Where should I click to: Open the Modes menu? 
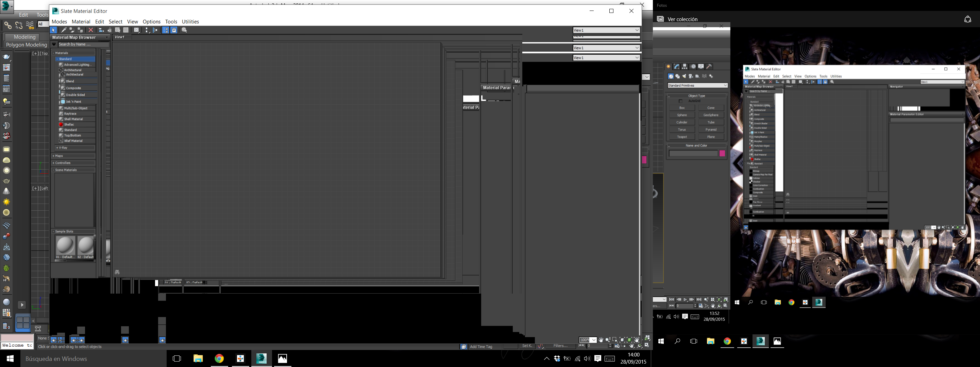point(59,22)
